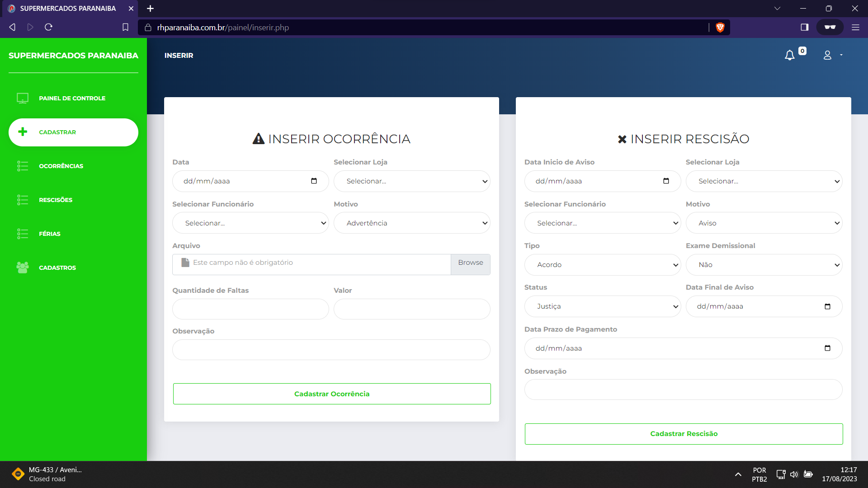Click the bookmark icon in address bar

pos(125,27)
